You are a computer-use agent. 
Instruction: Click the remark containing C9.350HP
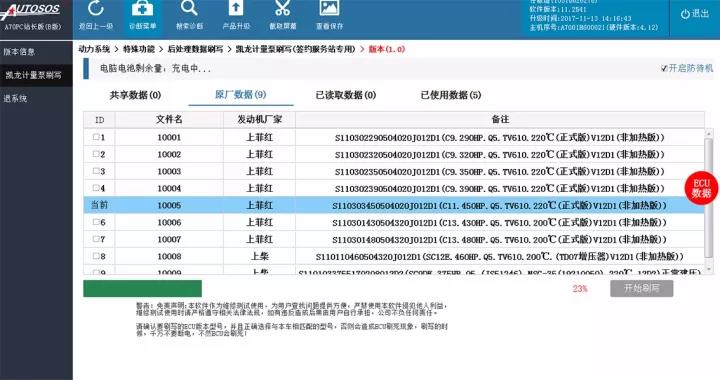(x=500, y=171)
